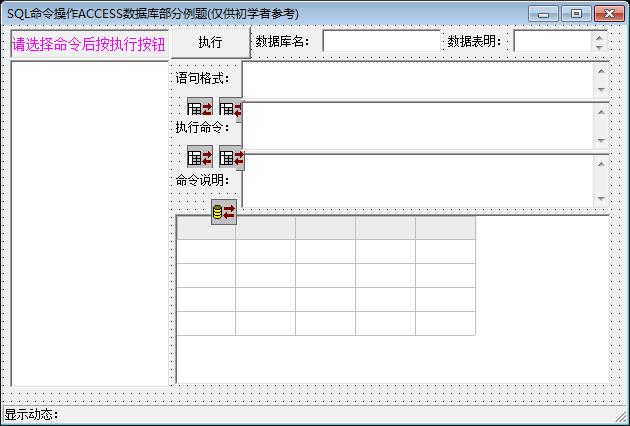Click the second table icon above 命令说明
Viewport: 630px width, 426px height.
[231, 157]
